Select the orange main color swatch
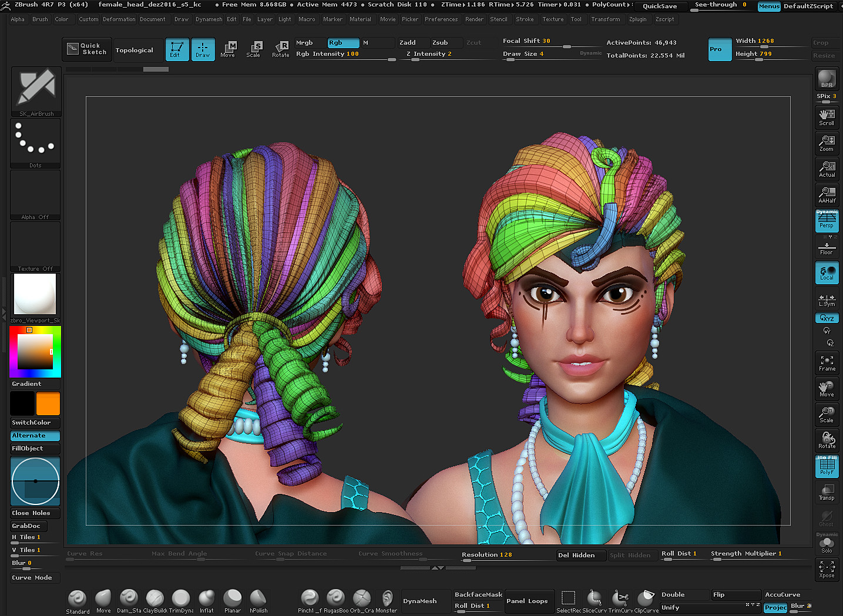 click(x=48, y=403)
